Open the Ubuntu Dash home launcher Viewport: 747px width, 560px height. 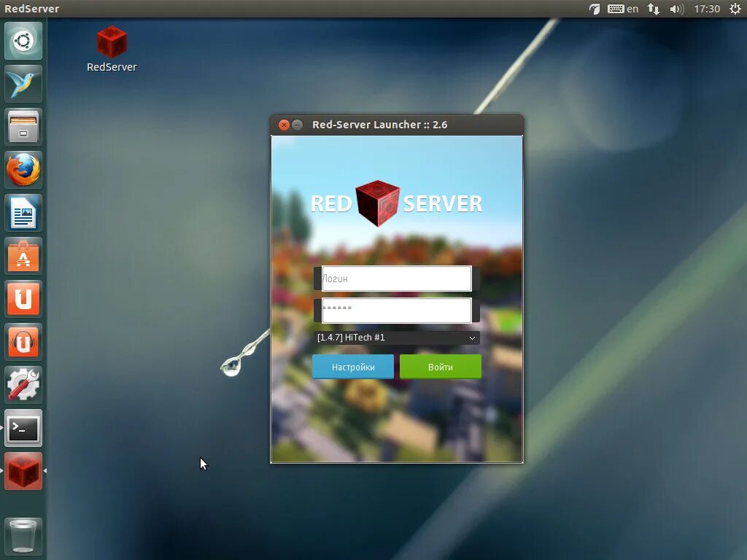click(23, 41)
